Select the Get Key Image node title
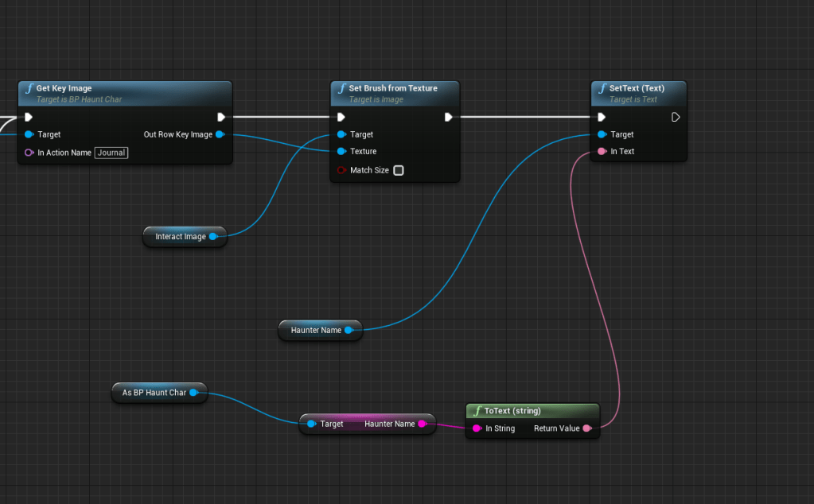 coord(64,88)
